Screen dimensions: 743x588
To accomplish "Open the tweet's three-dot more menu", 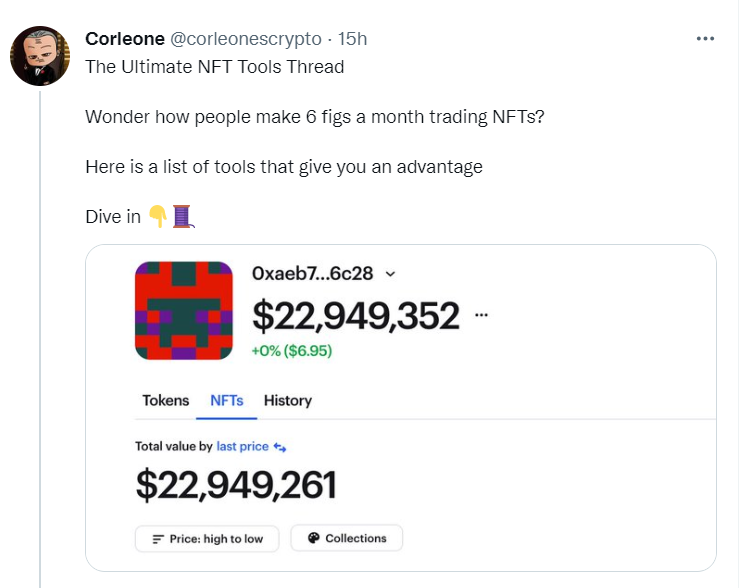I will click(705, 39).
